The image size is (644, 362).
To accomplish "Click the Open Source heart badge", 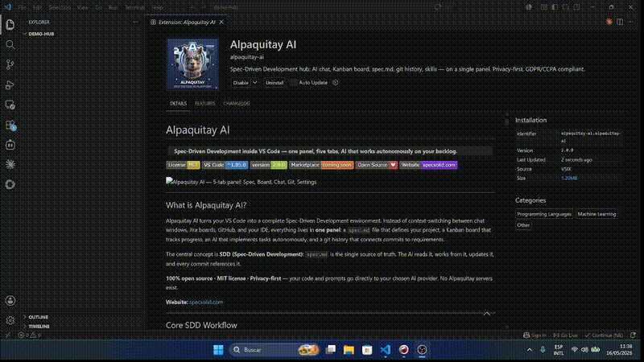I will click(377, 165).
